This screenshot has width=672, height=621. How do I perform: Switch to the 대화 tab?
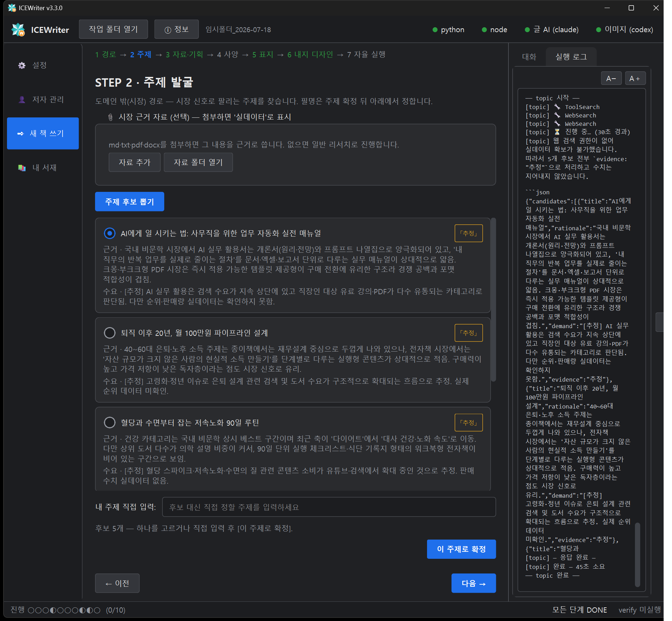(x=529, y=57)
